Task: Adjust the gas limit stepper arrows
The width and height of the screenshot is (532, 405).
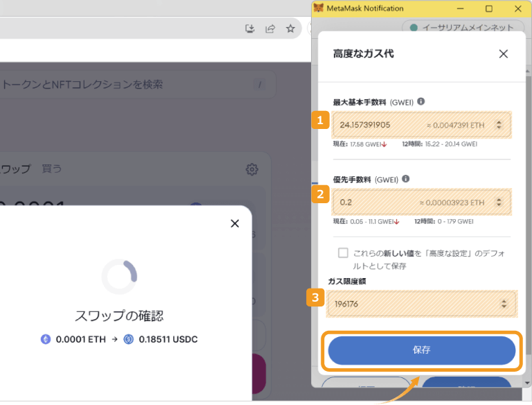Action: tap(504, 304)
